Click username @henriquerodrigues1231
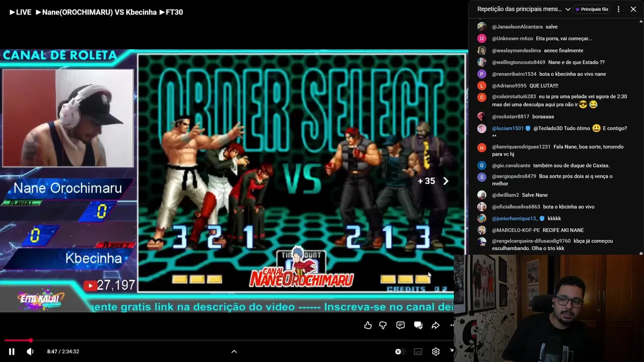644x362 pixels. pyautogui.click(x=521, y=147)
